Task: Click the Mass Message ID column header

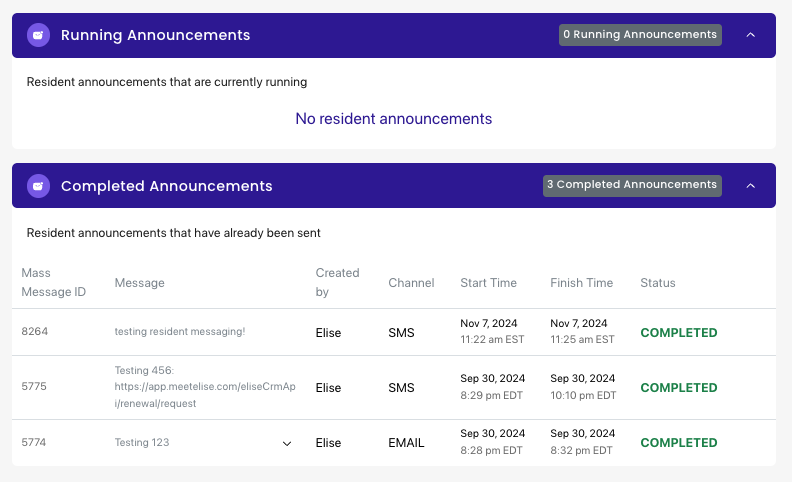Action: 54,282
